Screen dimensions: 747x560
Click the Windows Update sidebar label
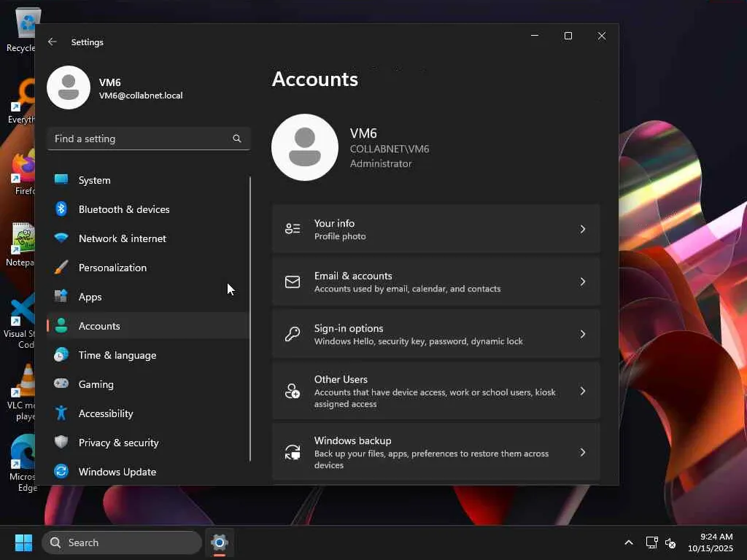pyautogui.click(x=117, y=472)
